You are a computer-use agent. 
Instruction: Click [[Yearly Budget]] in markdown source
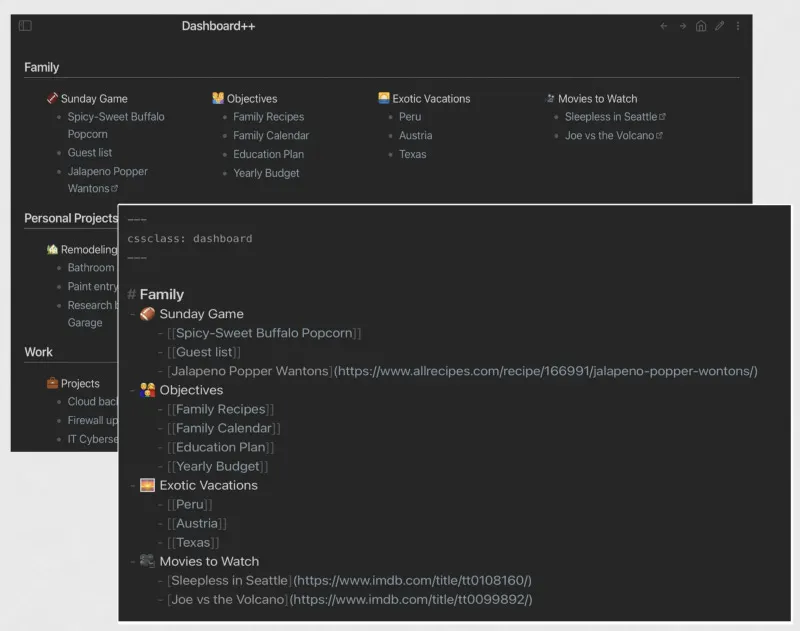tap(217, 466)
